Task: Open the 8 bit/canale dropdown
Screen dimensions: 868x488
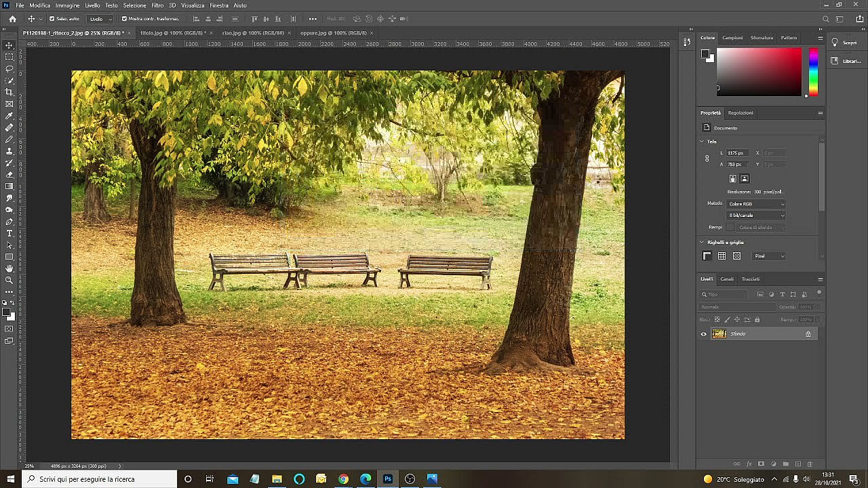Action: point(756,216)
